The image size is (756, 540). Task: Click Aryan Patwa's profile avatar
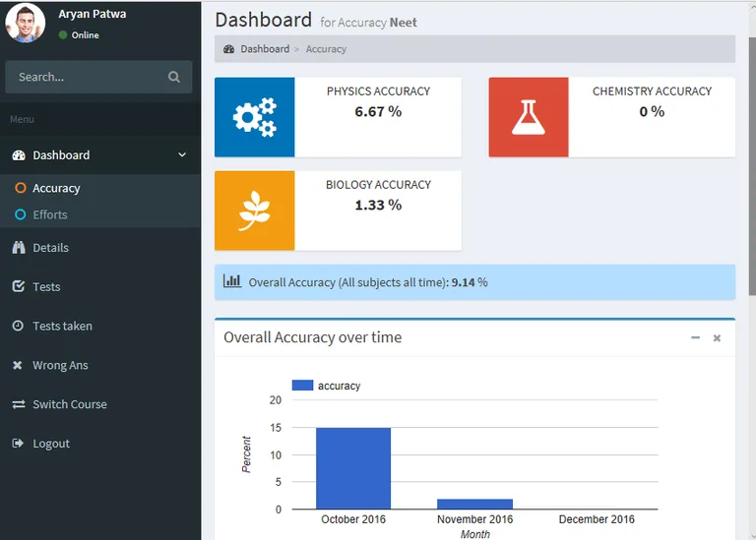pyautogui.click(x=25, y=23)
